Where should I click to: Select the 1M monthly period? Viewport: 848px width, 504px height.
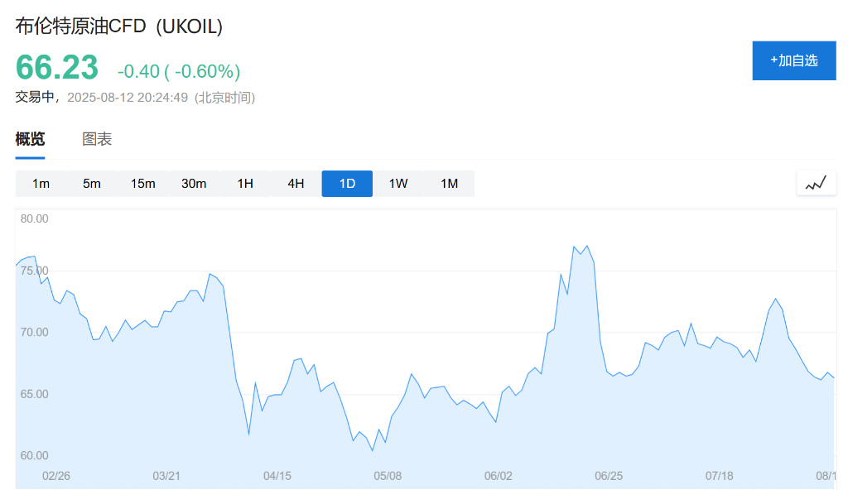[x=449, y=184]
